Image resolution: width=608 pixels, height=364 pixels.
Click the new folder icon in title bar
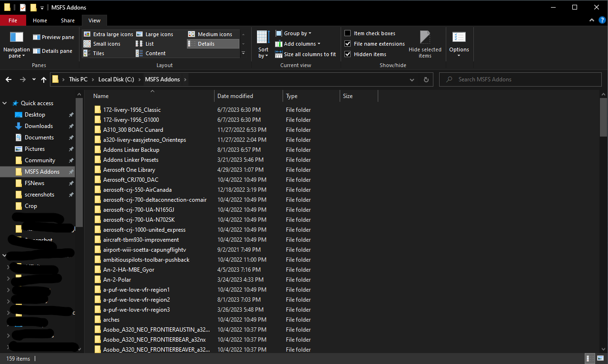[33, 7]
